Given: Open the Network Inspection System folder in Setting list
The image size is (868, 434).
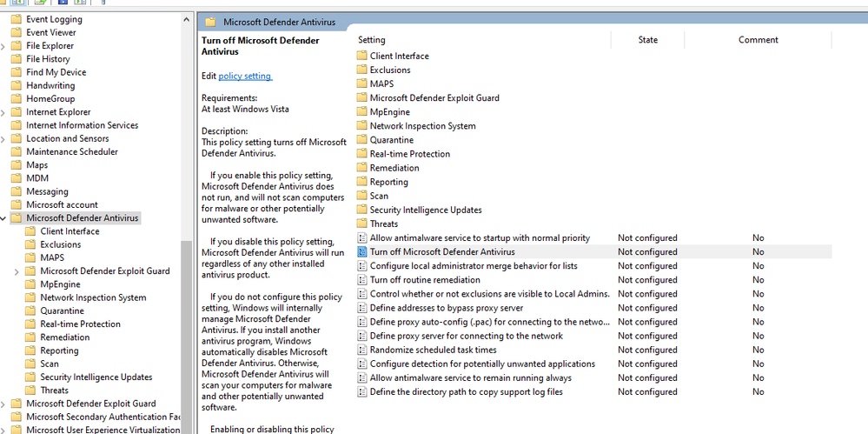Looking at the screenshot, I should [423, 126].
